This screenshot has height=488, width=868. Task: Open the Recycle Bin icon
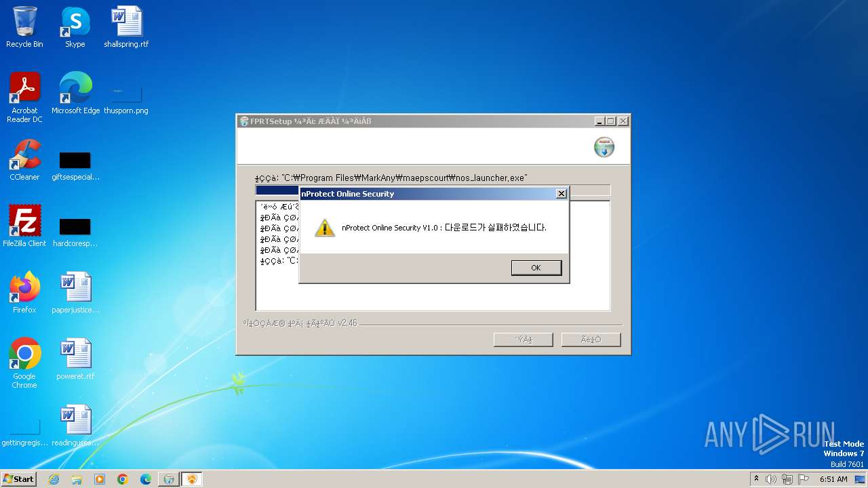(x=24, y=27)
